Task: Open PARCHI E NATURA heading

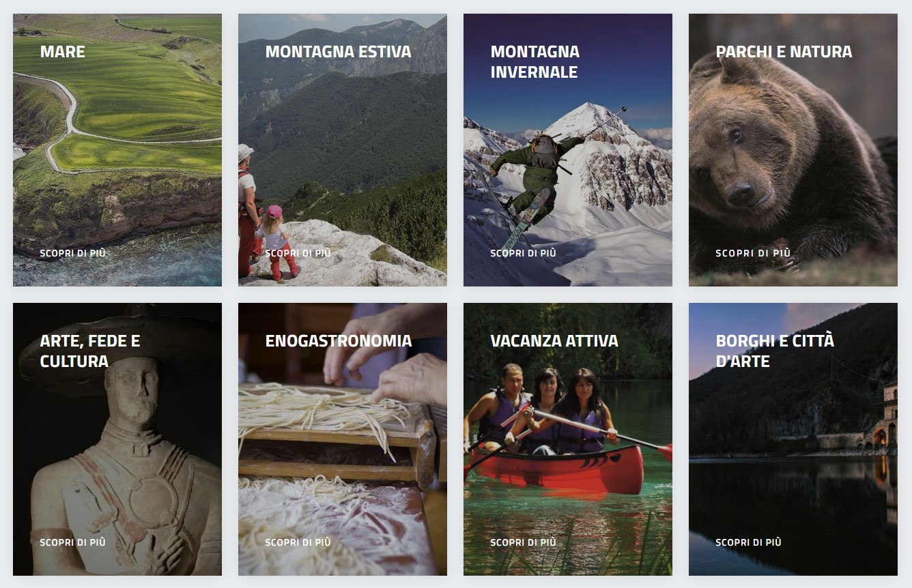Action: pos(784,52)
